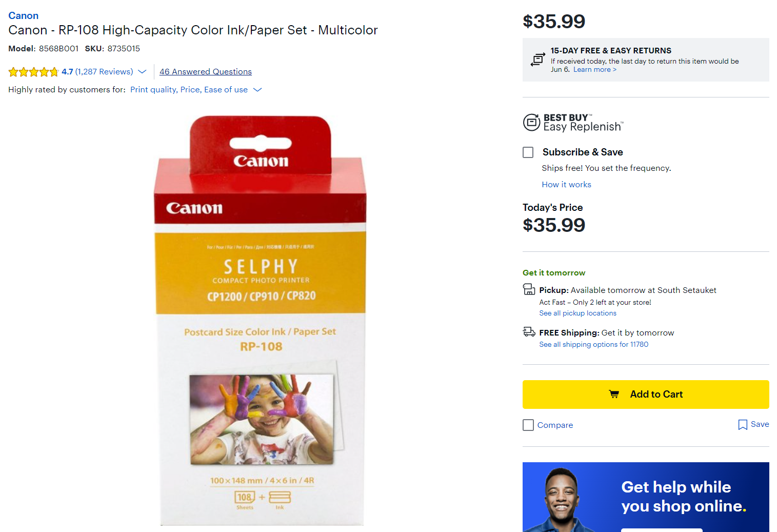Click the Easy Replenish logo icon
Image resolution: width=777 pixels, height=532 pixels.
[x=531, y=123]
